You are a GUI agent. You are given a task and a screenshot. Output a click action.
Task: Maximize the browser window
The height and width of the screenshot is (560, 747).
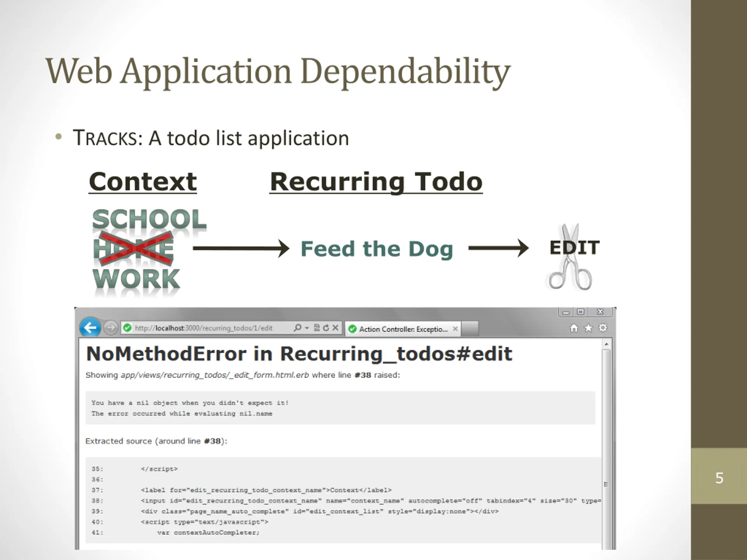[580, 312]
